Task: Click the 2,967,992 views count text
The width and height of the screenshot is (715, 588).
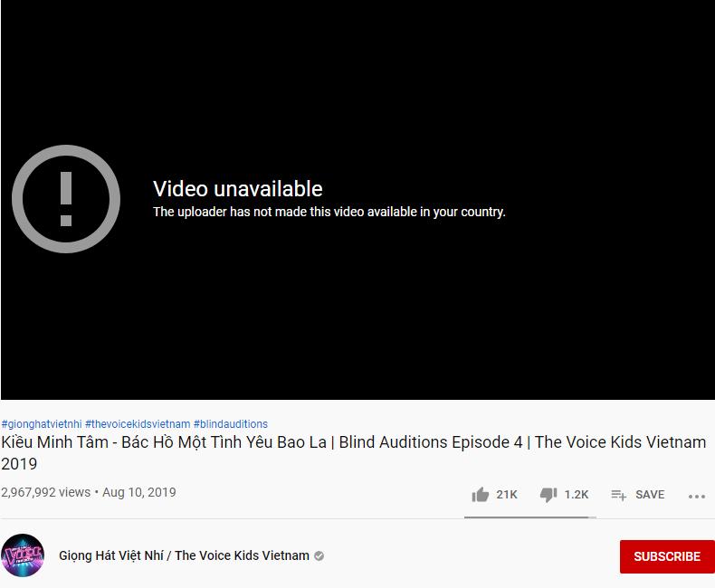Action: tap(45, 492)
